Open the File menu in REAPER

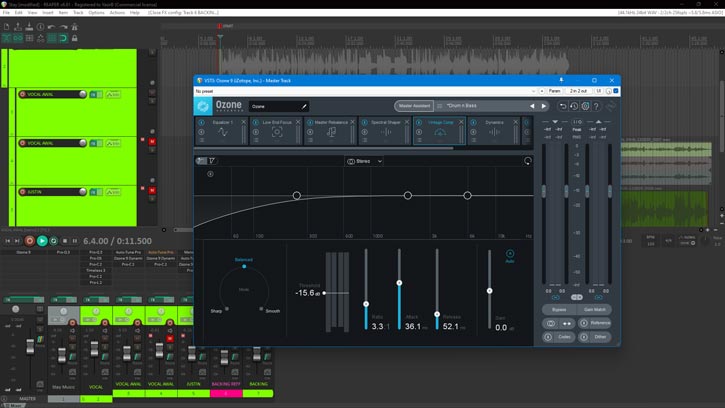[6, 12]
